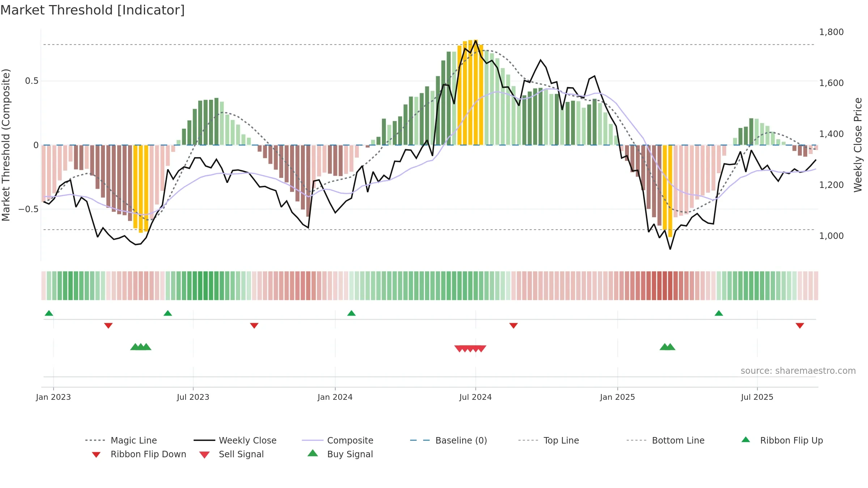Click the Ribbon Flip Up marker before Jul 2023
This screenshot has width=868, height=488.
click(168, 313)
